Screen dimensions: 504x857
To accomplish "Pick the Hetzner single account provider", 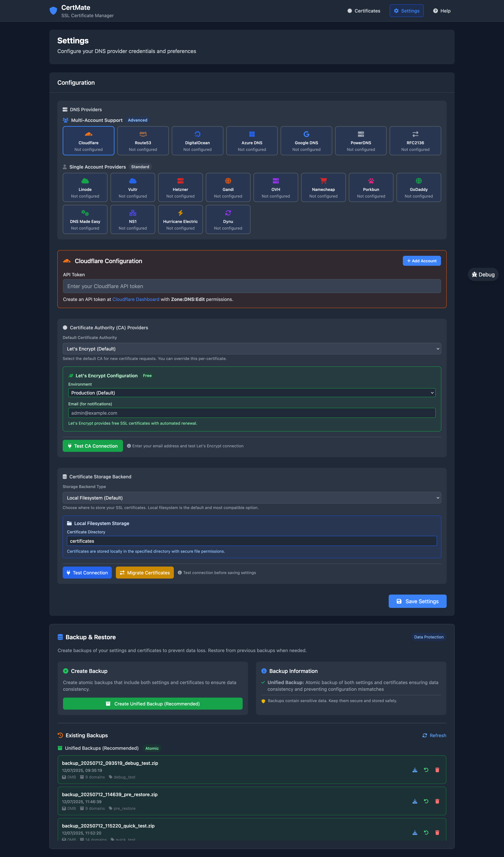I will pos(180,187).
